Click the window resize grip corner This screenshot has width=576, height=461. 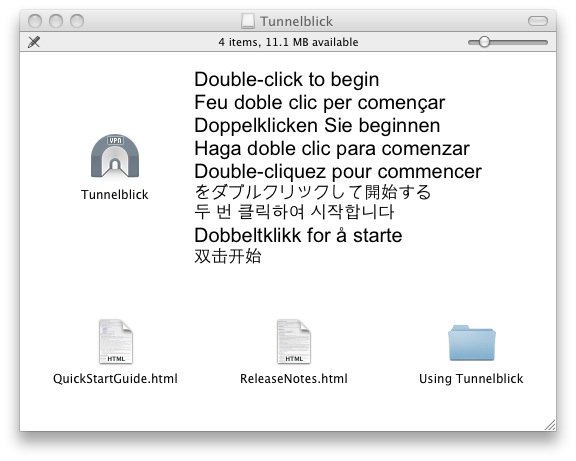(550, 425)
